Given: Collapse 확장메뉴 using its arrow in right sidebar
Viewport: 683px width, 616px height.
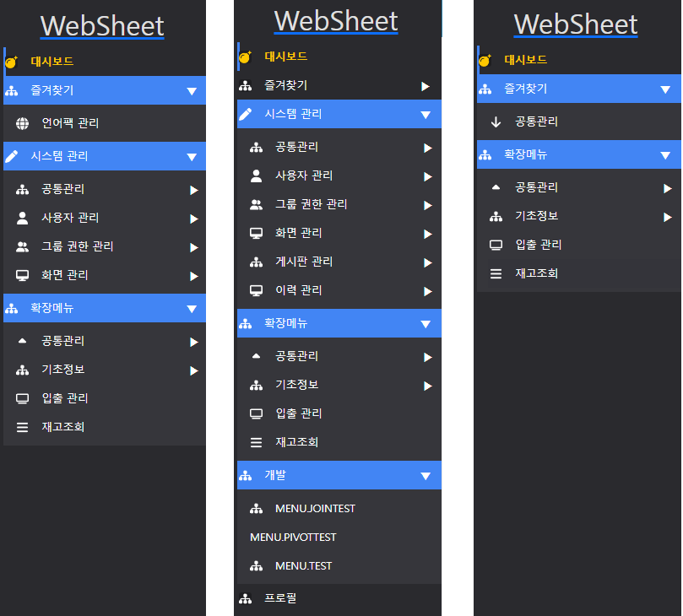Looking at the screenshot, I should [665, 155].
